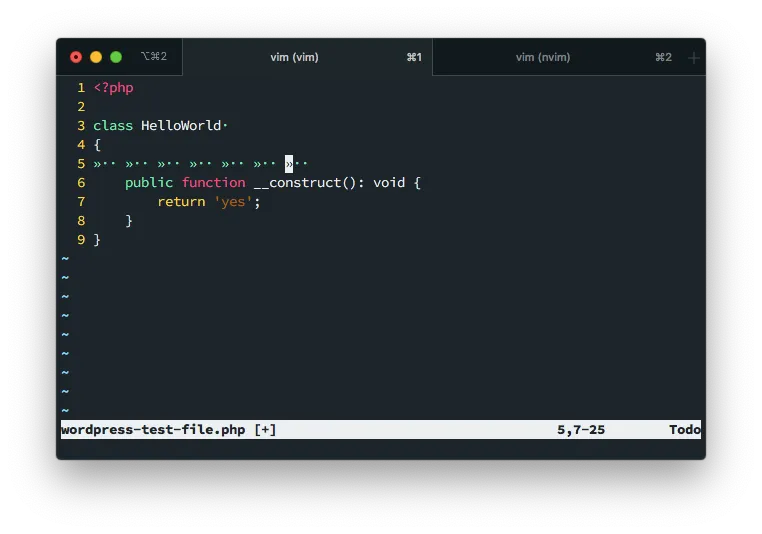Open a new tab with plus icon

(x=693, y=58)
